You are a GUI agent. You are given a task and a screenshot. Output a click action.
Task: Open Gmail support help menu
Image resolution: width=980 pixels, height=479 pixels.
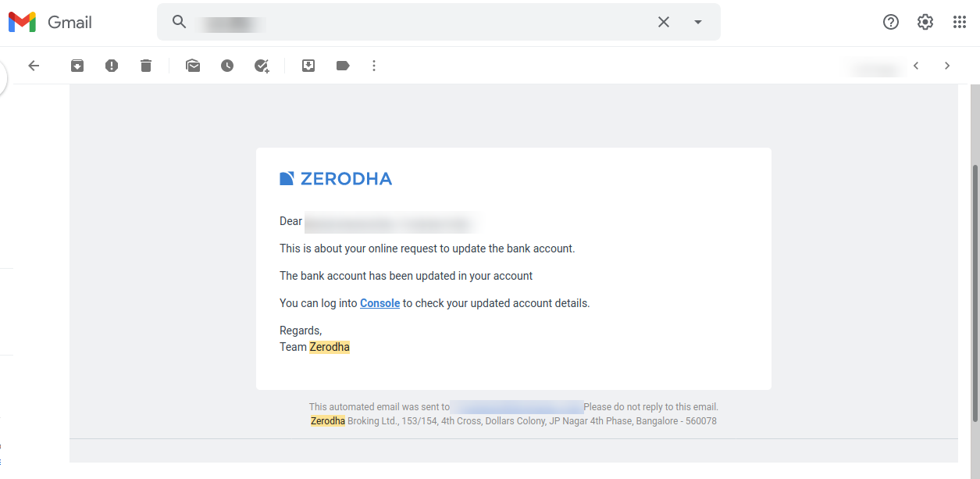pos(891,22)
